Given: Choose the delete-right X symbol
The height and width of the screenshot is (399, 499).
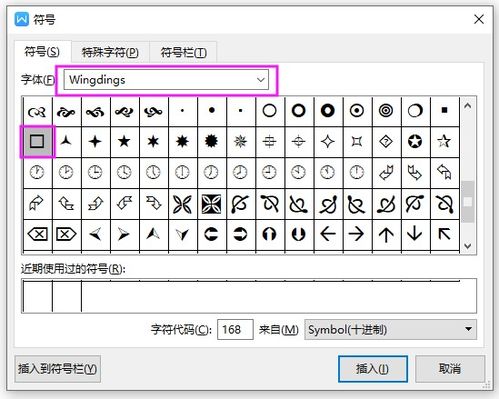Looking at the screenshot, I should [x=66, y=234].
